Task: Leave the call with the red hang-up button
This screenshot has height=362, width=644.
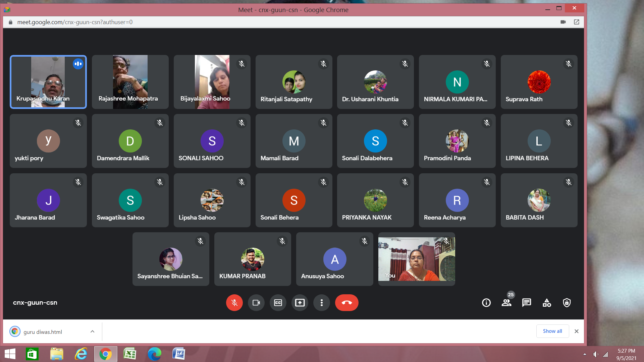Action: [346, 303]
